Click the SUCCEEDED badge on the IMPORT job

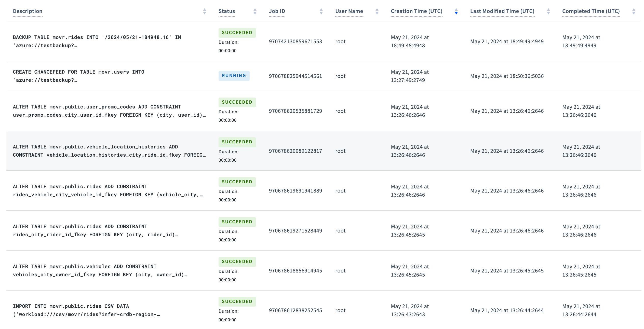pyautogui.click(x=237, y=301)
